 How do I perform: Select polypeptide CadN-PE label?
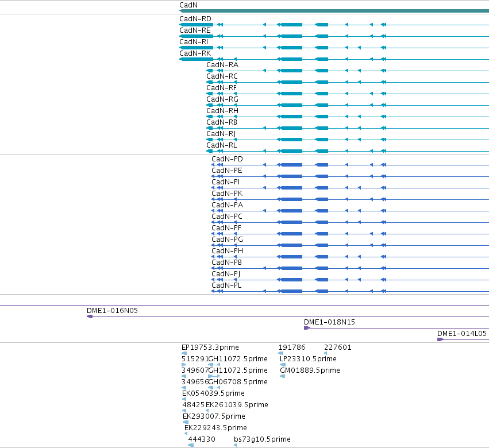tap(227, 171)
